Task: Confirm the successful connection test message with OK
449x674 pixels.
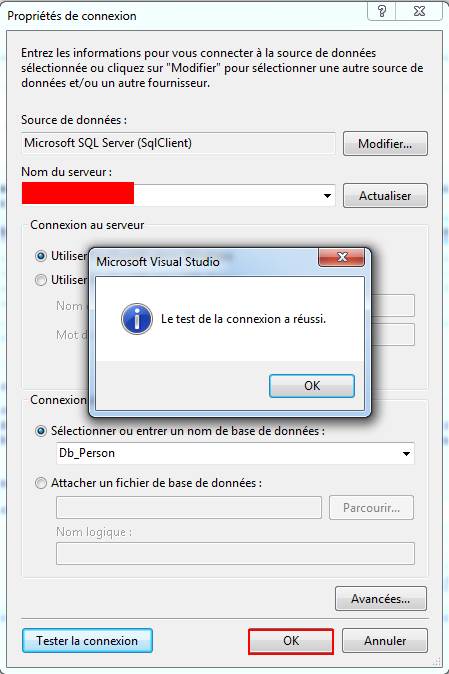Action: (x=312, y=386)
